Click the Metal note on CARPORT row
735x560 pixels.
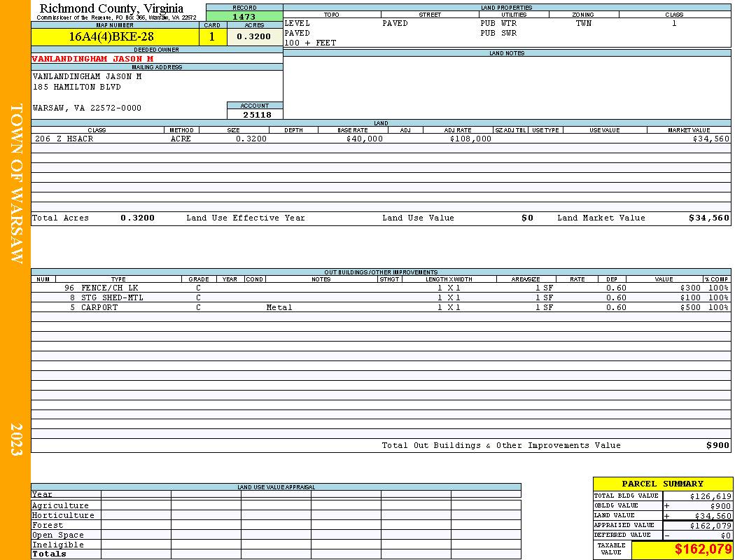pos(279,307)
